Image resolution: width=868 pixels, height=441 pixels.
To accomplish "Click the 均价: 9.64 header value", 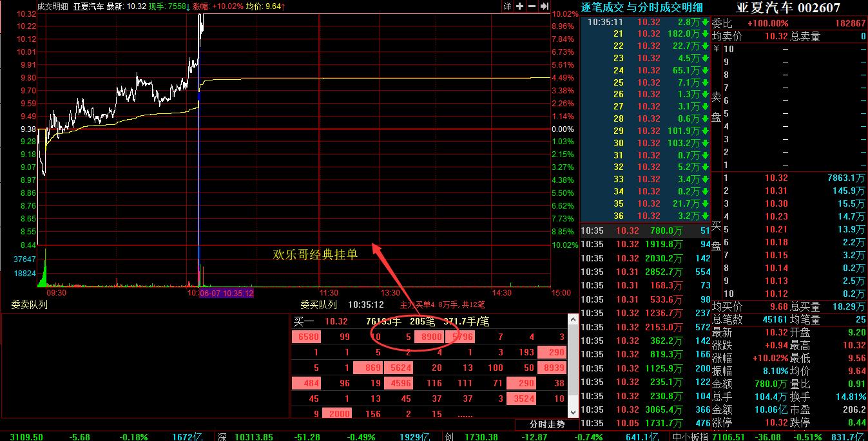I will click(265, 6).
